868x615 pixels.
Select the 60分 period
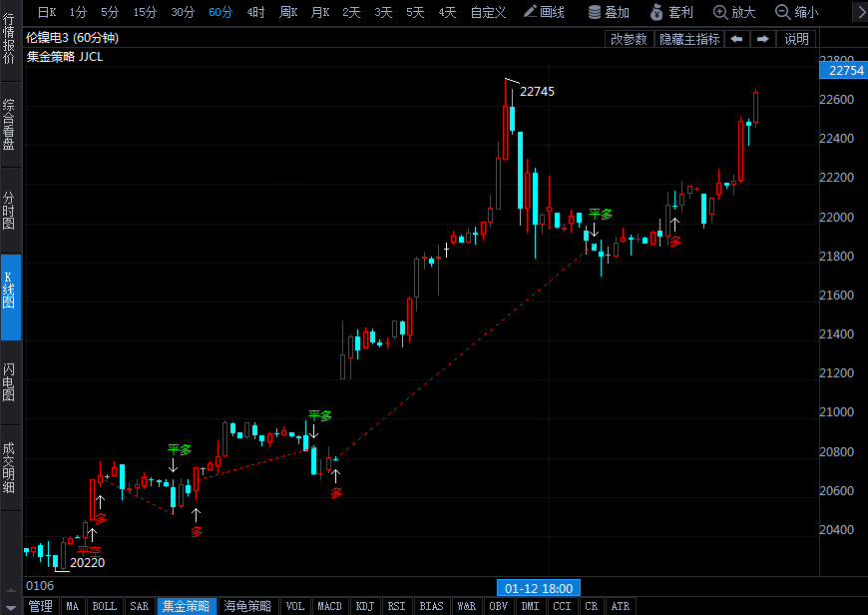220,12
